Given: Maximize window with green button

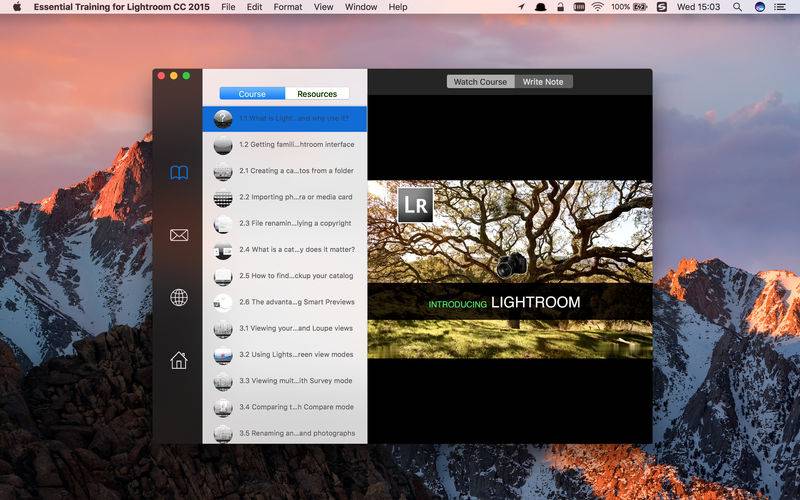Looking at the screenshot, I should pos(186,76).
